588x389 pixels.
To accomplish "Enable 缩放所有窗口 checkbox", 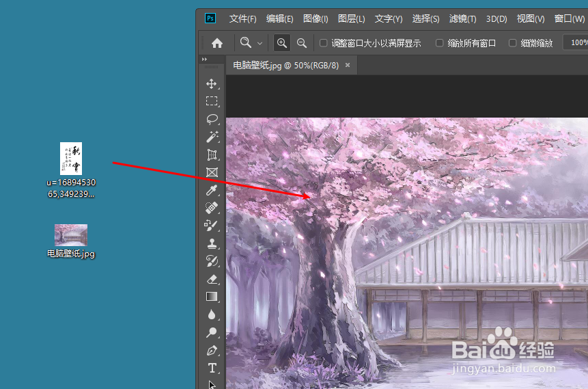I will tap(440, 43).
